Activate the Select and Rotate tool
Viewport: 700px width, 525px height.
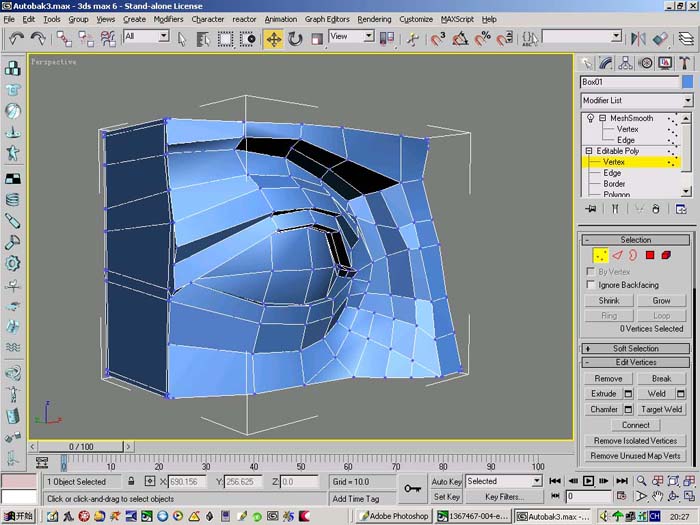(295, 39)
